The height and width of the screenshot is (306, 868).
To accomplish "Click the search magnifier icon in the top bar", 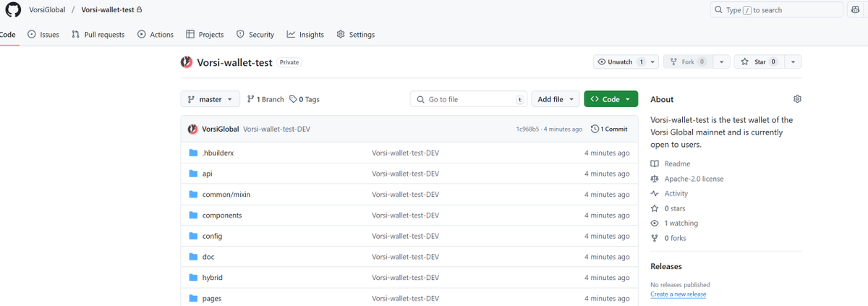I will [718, 10].
